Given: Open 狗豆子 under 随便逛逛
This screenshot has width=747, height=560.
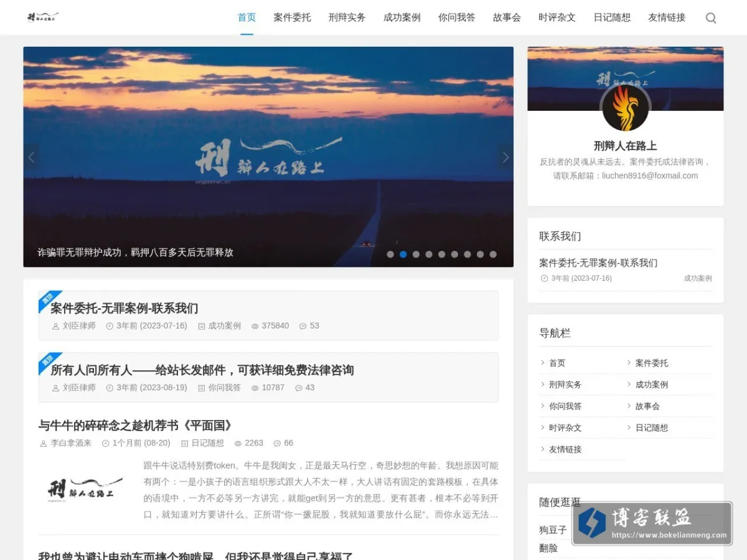Looking at the screenshot, I should pyautogui.click(x=553, y=530).
